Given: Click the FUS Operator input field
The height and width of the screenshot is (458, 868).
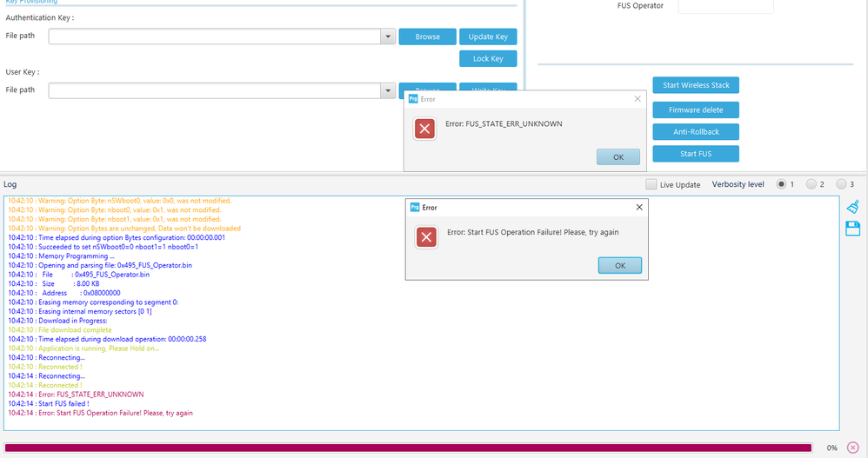Looking at the screenshot, I should 725,6.
